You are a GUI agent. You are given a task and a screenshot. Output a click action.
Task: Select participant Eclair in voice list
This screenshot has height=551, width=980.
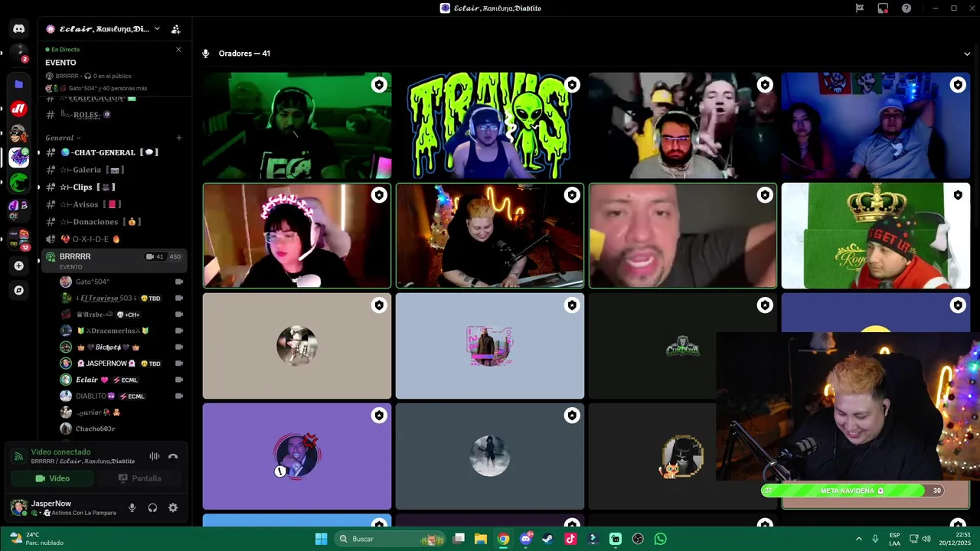[x=121, y=380]
